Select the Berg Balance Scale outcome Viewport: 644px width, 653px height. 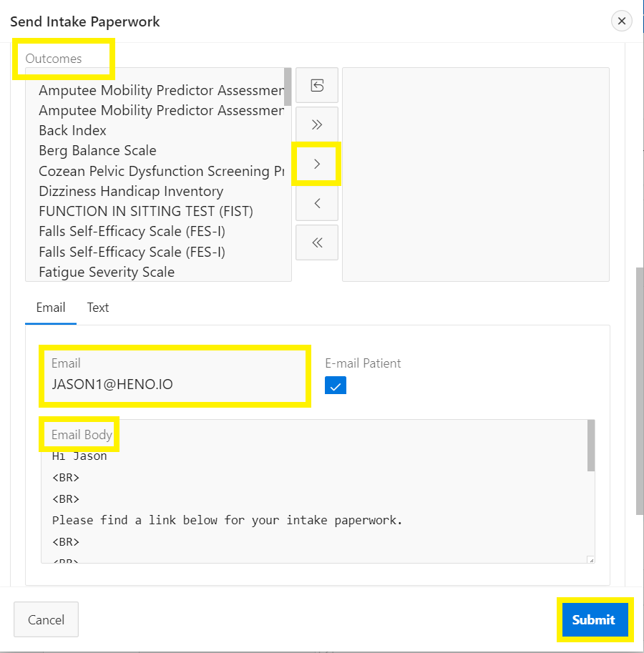tap(97, 150)
